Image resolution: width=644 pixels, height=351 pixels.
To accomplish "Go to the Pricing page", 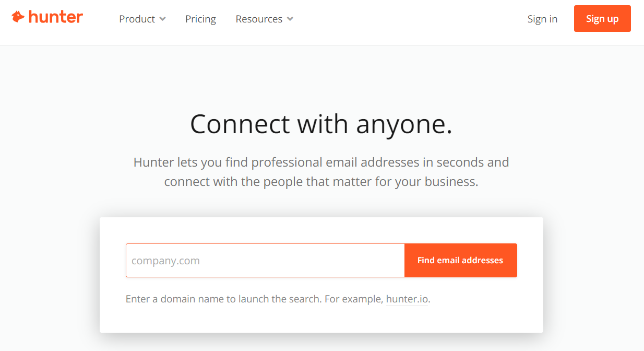I will pyautogui.click(x=200, y=19).
